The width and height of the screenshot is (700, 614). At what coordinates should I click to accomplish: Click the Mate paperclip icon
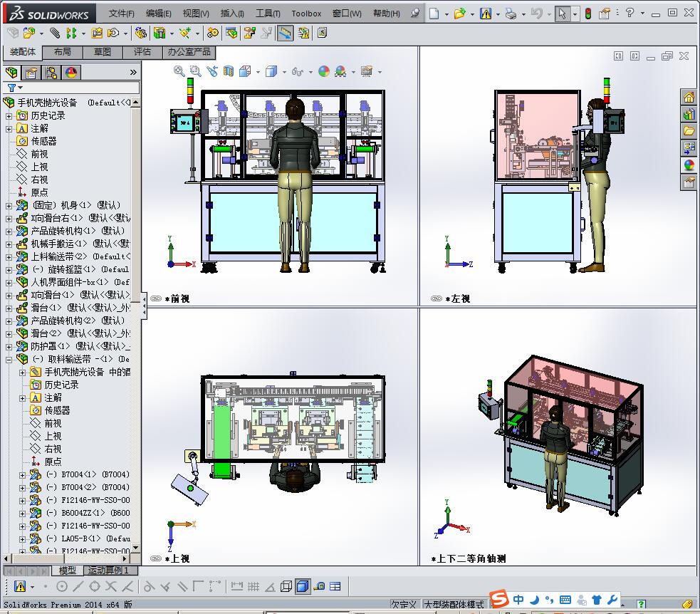coord(54,33)
